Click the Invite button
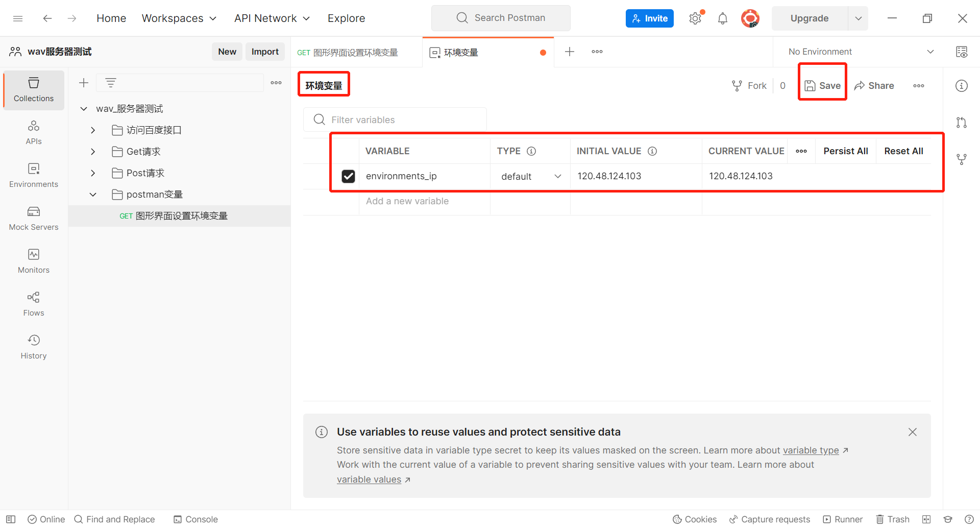This screenshot has height=528, width=980. tap(650, 18)
